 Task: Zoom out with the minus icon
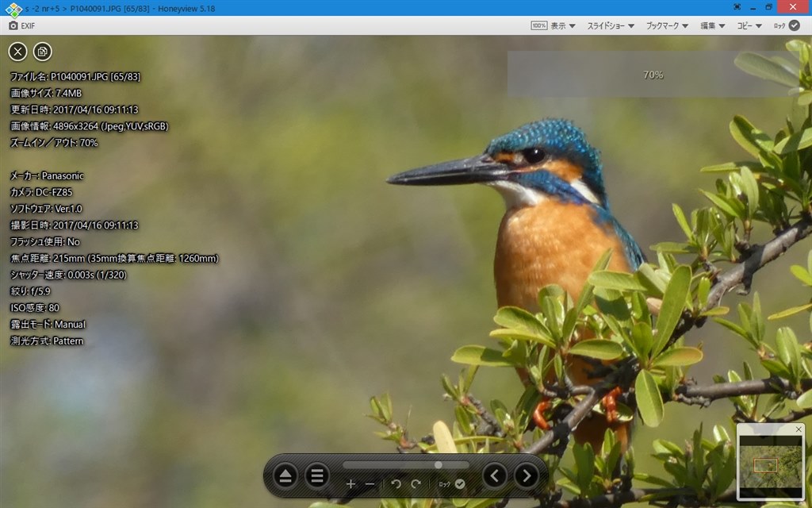click(370, 483)
